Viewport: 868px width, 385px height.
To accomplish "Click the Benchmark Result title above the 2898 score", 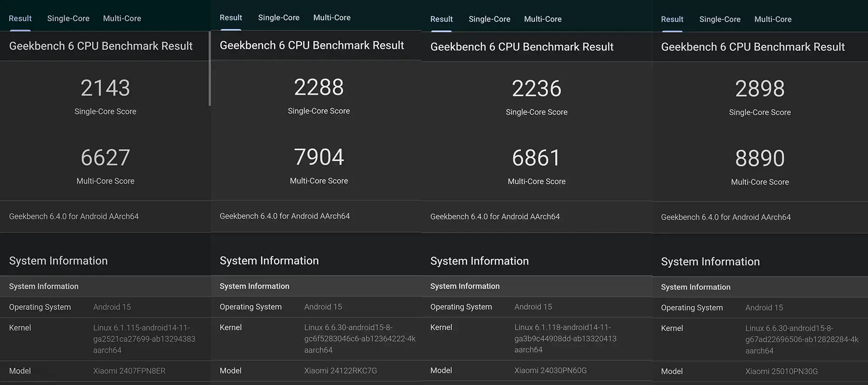I will coord(753,47).
